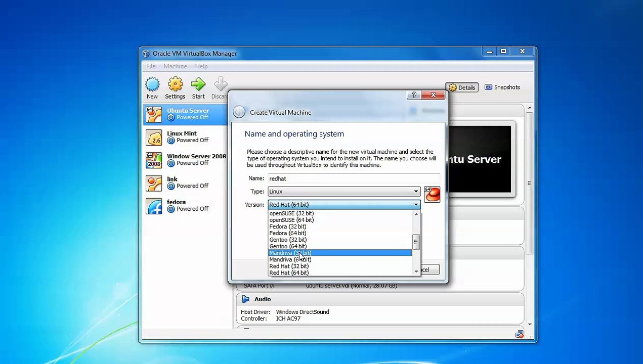Choose Fedora (64 bit) from version list
The width and height of the screenshot is (643, 364).
[340, 233]
